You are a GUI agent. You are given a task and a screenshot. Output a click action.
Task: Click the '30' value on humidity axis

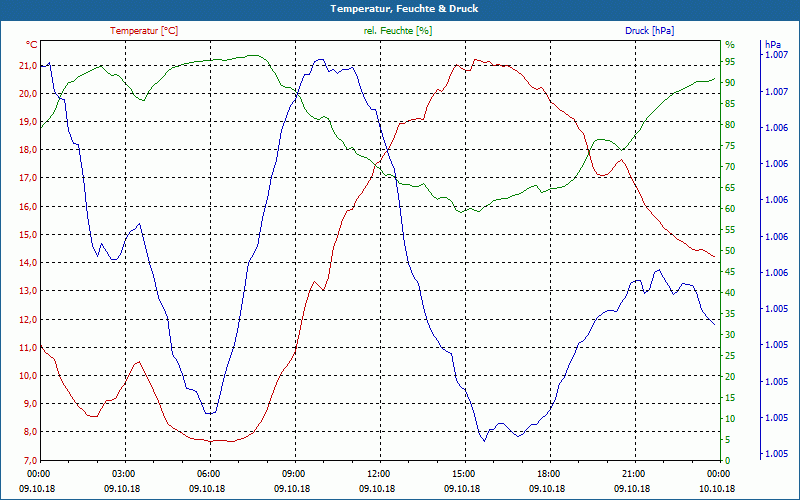click(x=730, y=335)
